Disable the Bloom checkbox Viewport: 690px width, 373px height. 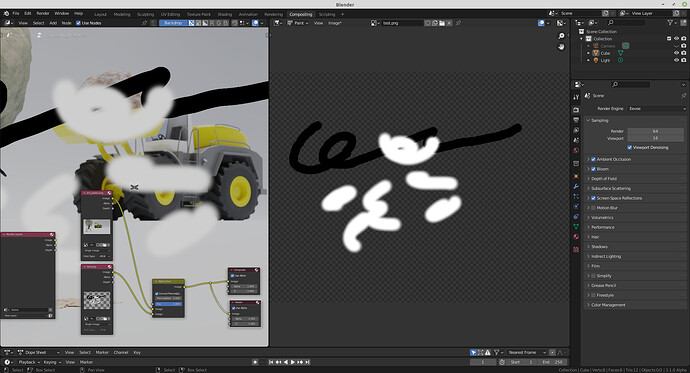593,169
